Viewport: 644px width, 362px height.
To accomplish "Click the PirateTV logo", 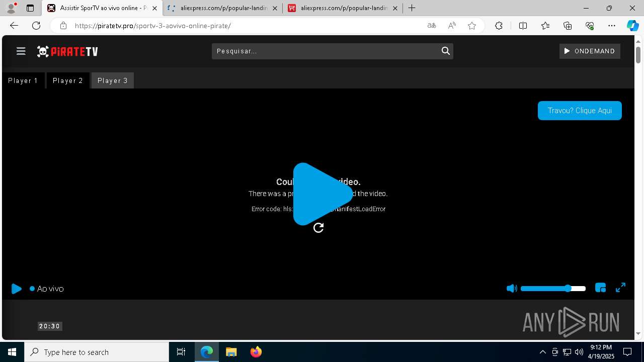I will (x=67, y=51).
